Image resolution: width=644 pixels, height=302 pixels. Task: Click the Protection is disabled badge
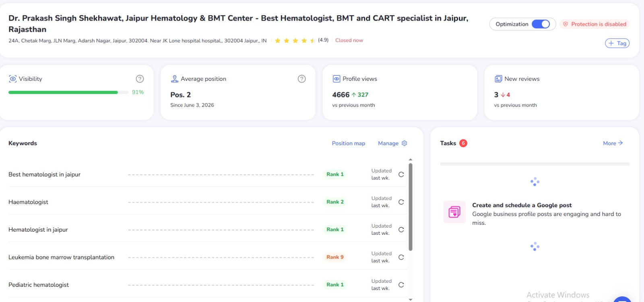pos(594,24)
